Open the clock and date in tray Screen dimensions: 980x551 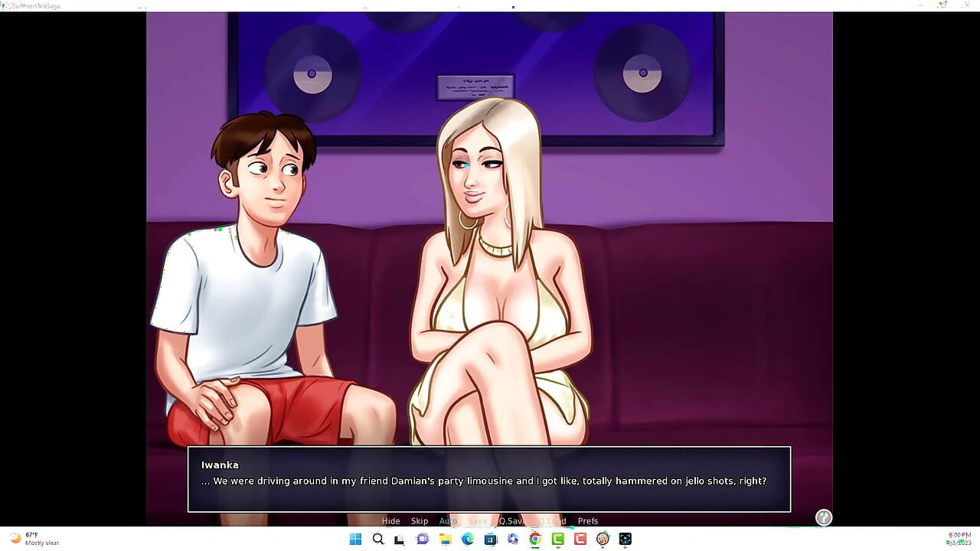(x=959, y=539)
